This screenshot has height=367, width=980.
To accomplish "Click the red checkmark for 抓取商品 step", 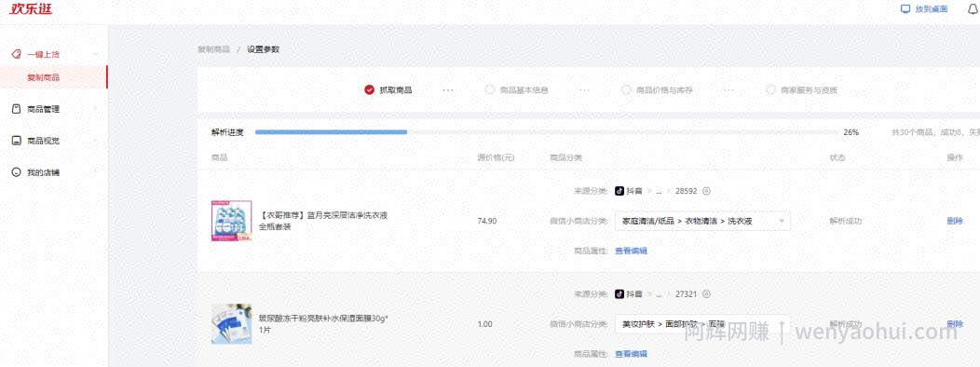I will click(370, 90).
